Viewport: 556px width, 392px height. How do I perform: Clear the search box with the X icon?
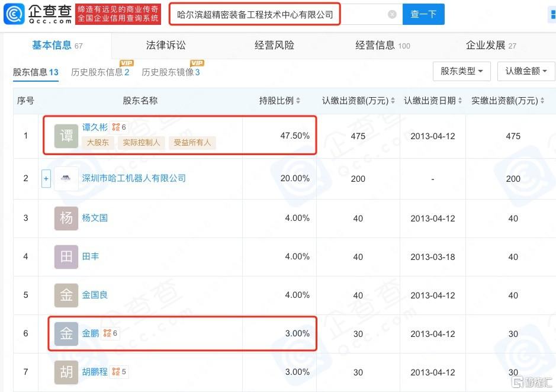pos(392,14)
